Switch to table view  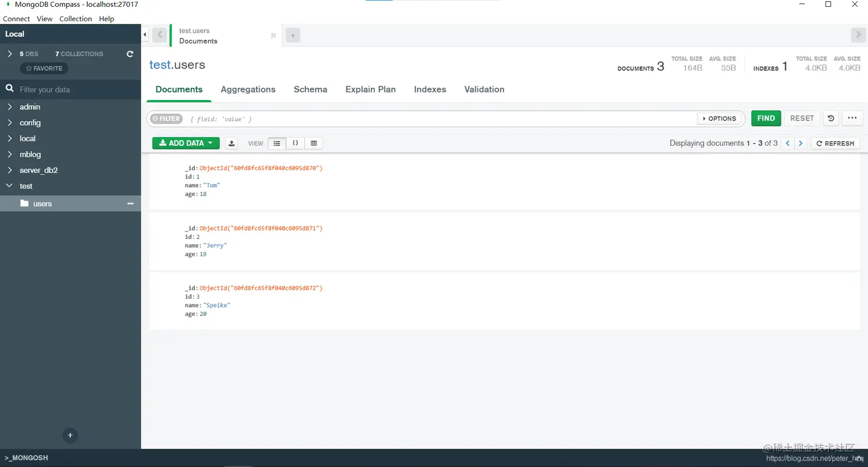click(x=313, y=143)
